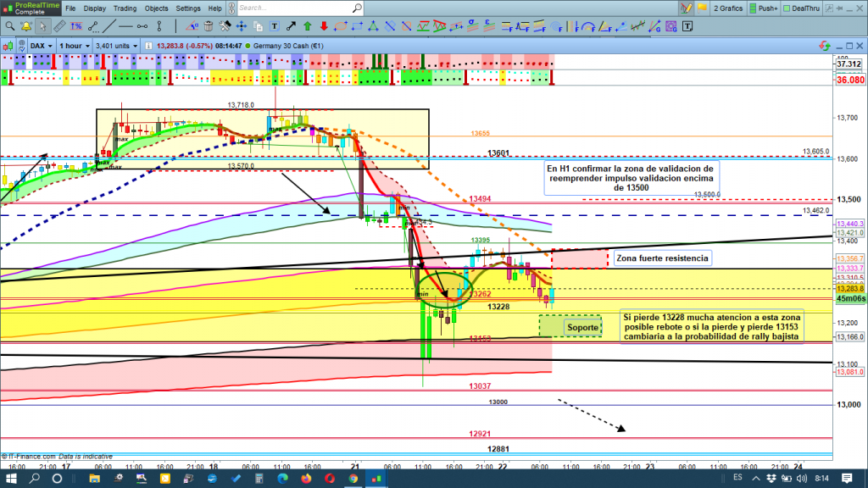The height and width of the screenshot is (488, 868).
Task: Open the Objects menu
Action: point(157,8)
